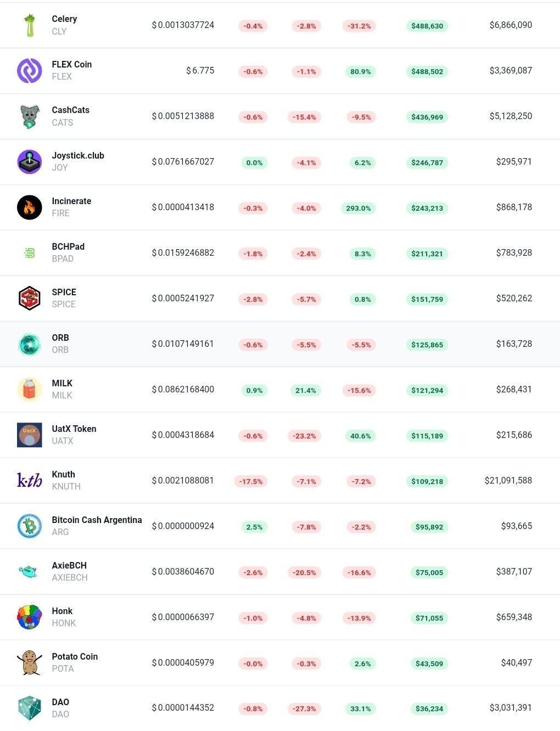Select the Honk colorful icon

30,617
